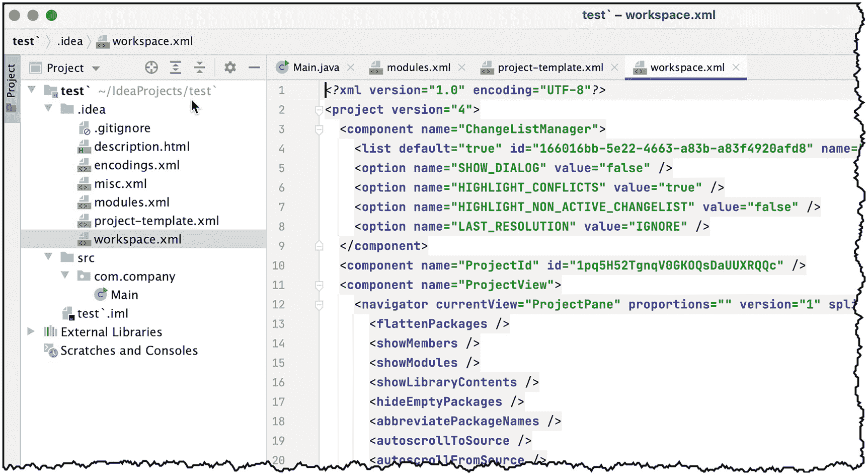Click the encodings.xml file icon

pyautogui.click(x=84, y=166)
